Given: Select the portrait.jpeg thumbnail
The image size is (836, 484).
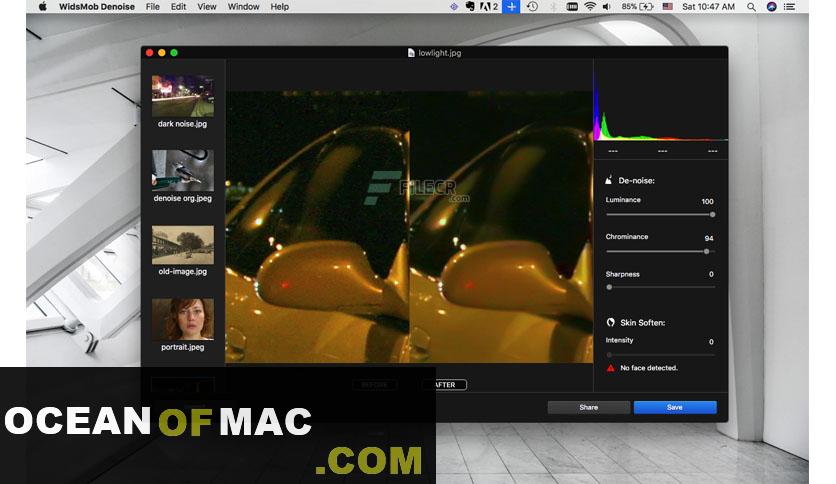Looking at the screenshot, I should [x=183, y=319].
